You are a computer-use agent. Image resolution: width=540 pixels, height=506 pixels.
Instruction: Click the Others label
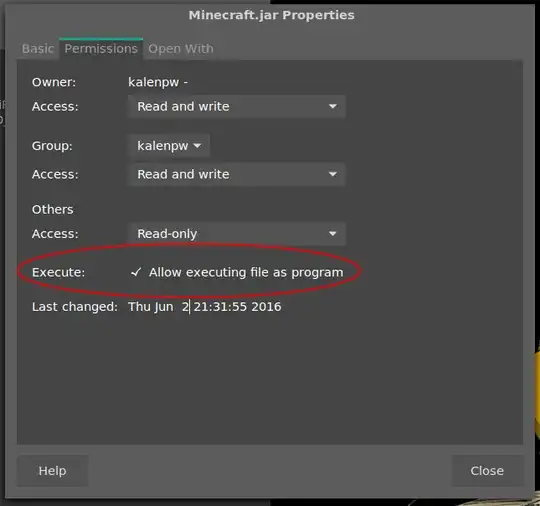[52, 209]
